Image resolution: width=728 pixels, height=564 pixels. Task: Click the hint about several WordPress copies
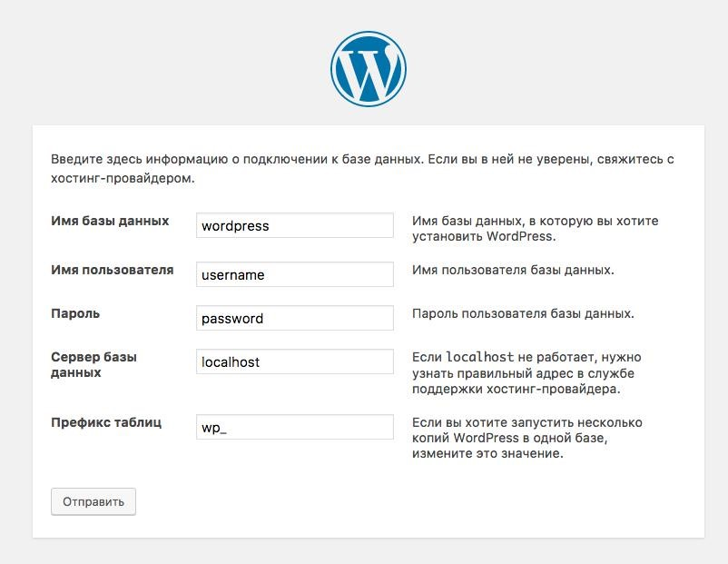pyautogui.click(x=527, y=438)
